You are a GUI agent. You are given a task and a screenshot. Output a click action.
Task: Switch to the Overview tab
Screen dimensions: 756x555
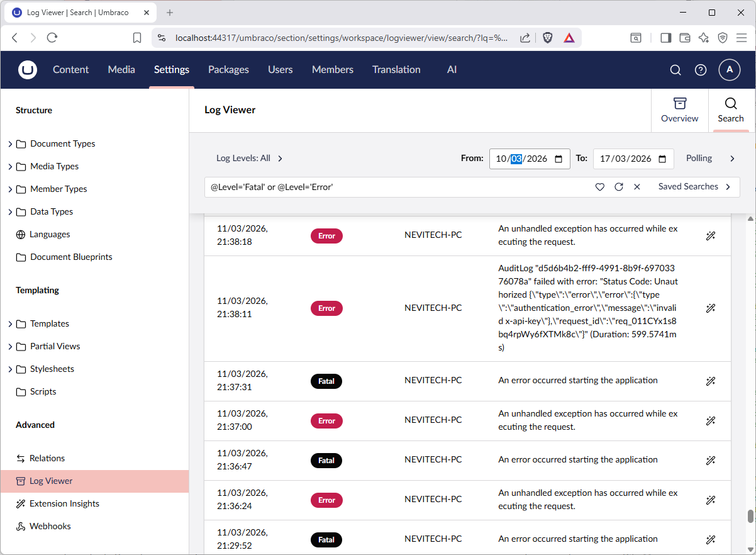679,110
